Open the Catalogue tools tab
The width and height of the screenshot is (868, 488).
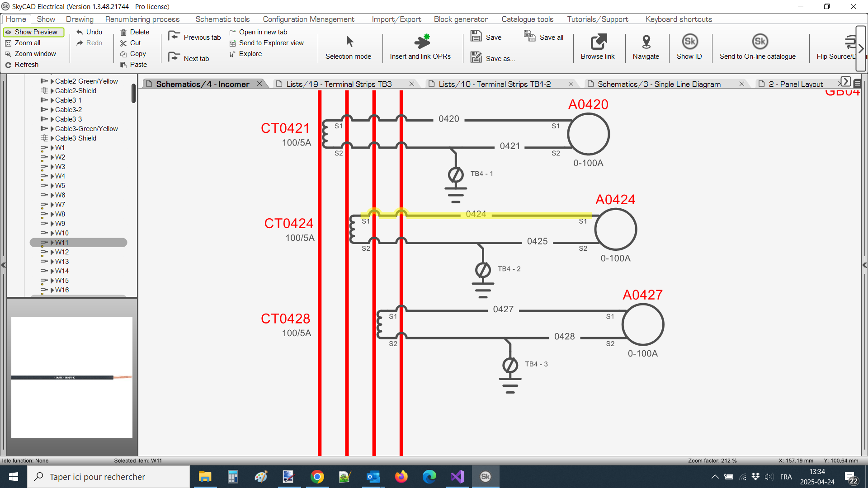pos(527,19)
